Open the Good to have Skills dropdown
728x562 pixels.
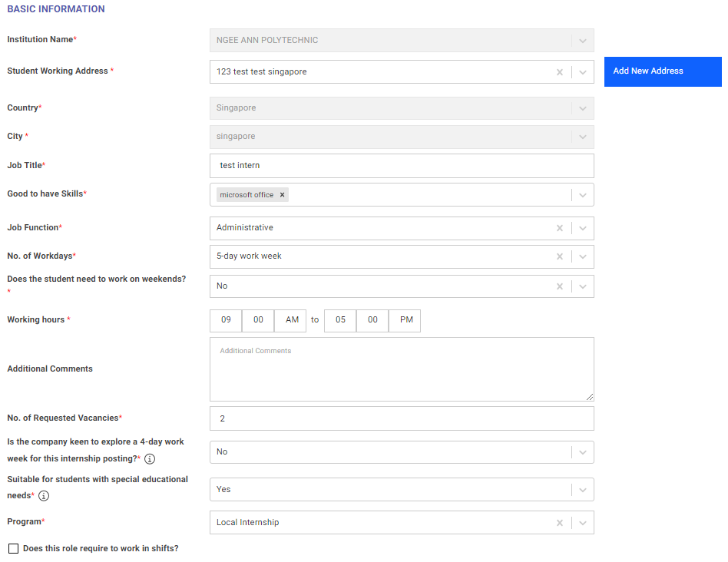[x=581, y=194]
